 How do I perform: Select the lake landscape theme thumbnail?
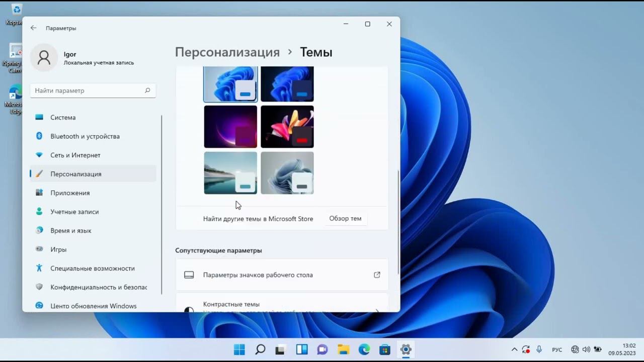(230, 173)
